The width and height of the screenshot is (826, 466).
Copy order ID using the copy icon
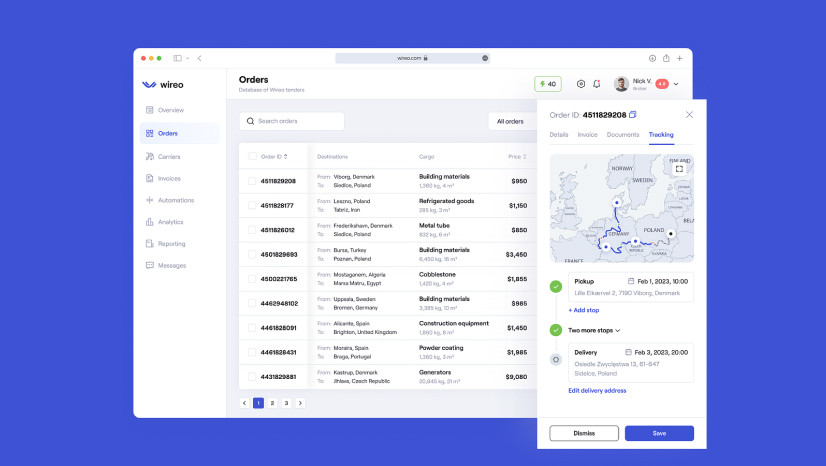632,115
